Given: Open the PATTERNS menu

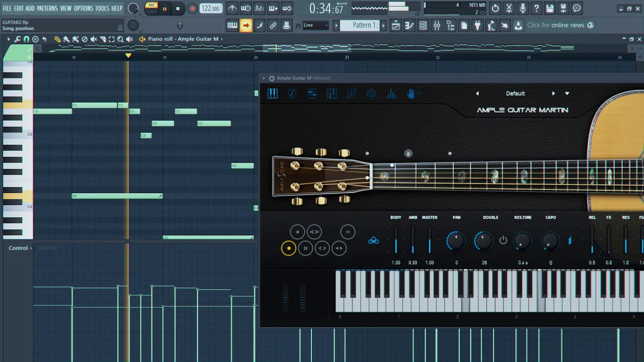Looking at the screenshot, I should [47, 9].
